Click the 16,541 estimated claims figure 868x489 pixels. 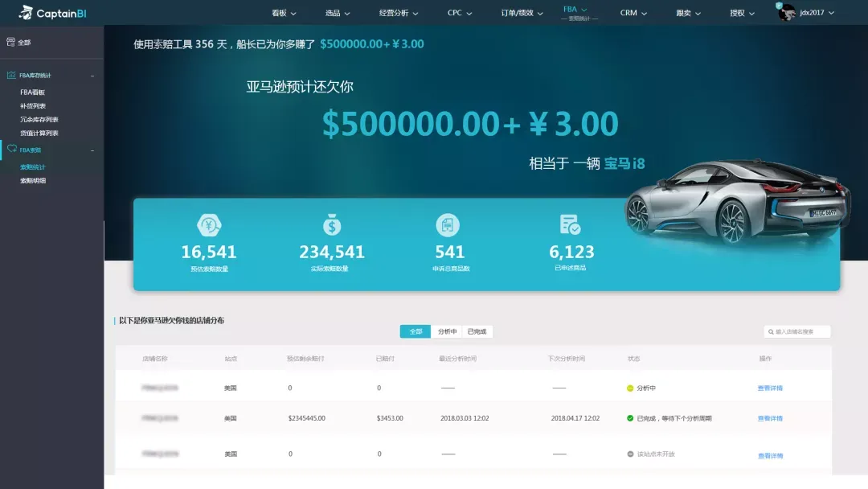(209, 252)
